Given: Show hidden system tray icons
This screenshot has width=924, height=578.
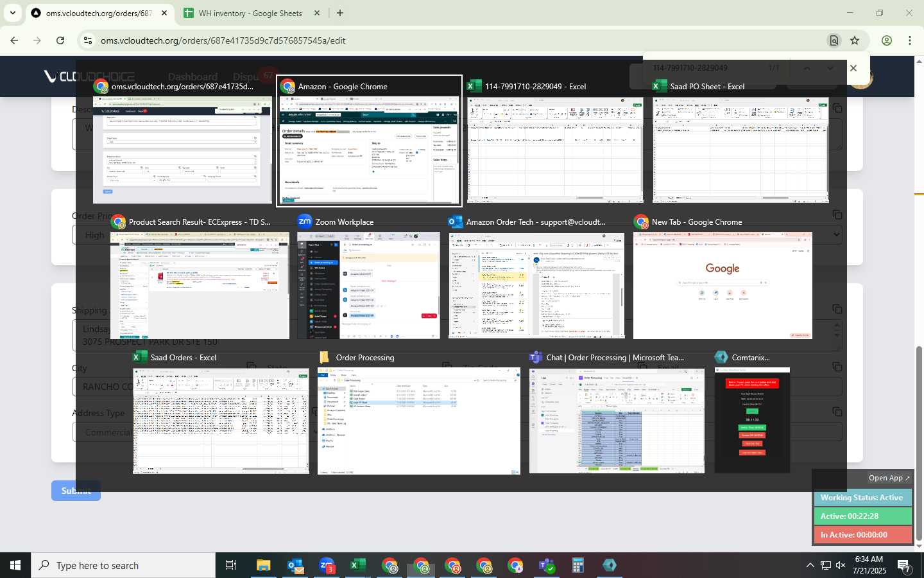Looking at the screenshot, I should [x=810, y=565].
